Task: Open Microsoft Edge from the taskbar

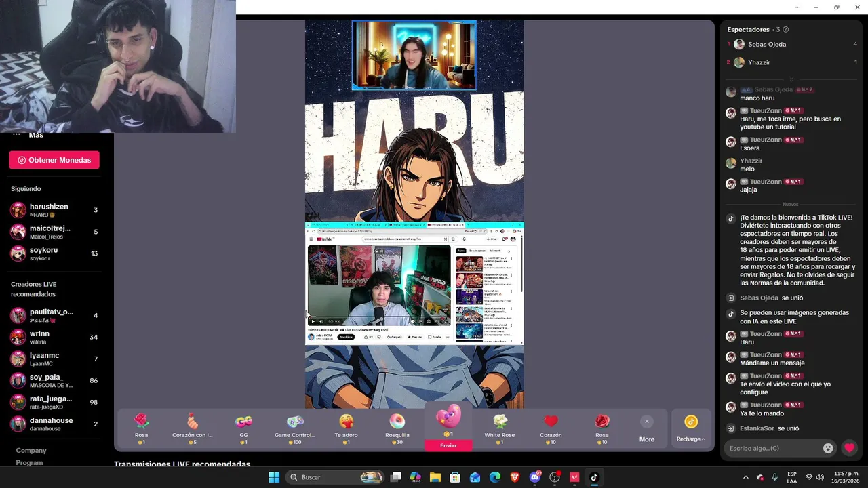Action: (495, 477)
